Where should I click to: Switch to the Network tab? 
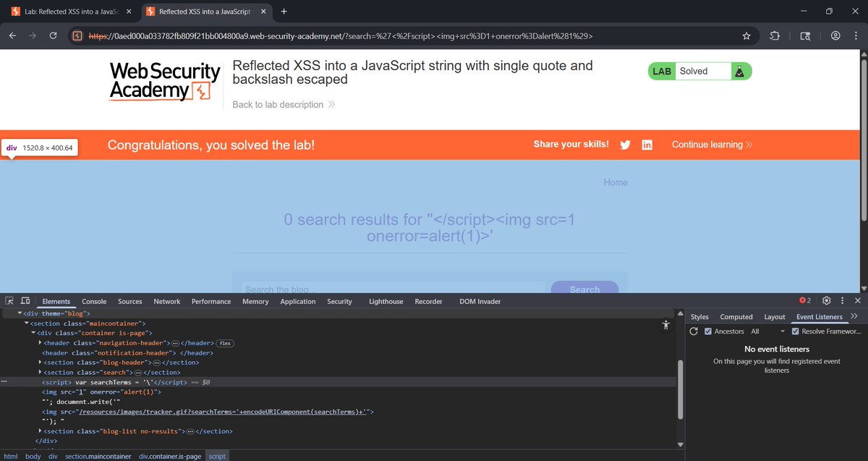pos(167,301)
